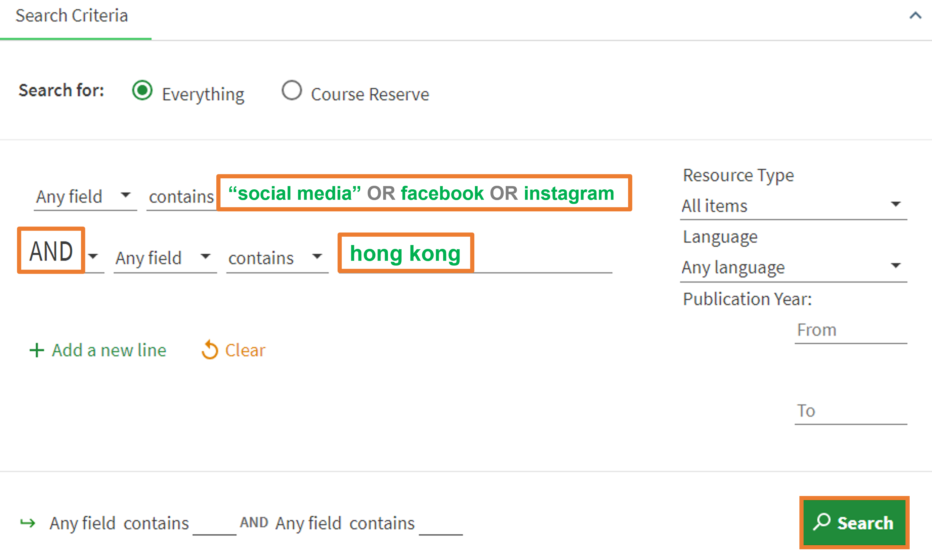Viewport: 932px width, 560px height.
Task: Click the Add a new line link
Action: click(98, 350)
